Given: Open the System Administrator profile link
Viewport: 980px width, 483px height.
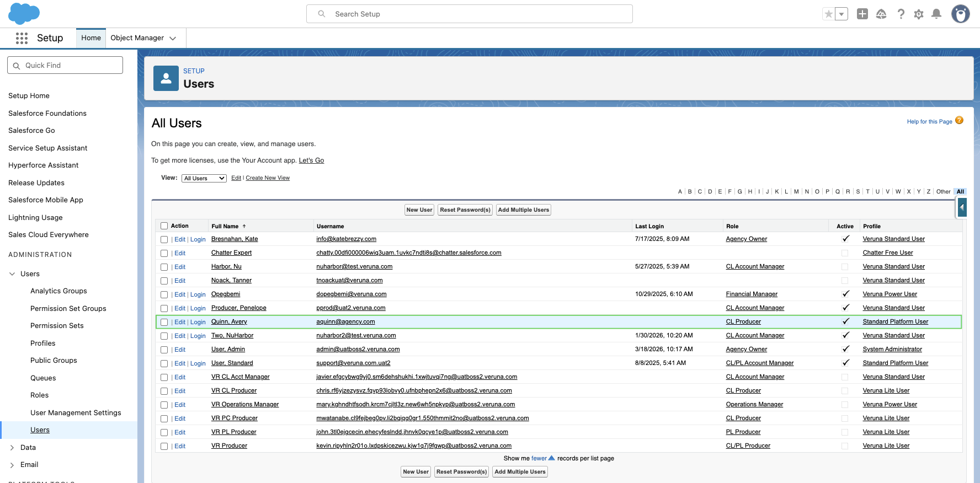Looking at the screenshot, I should pyautogui.click(x=892, y=349).
